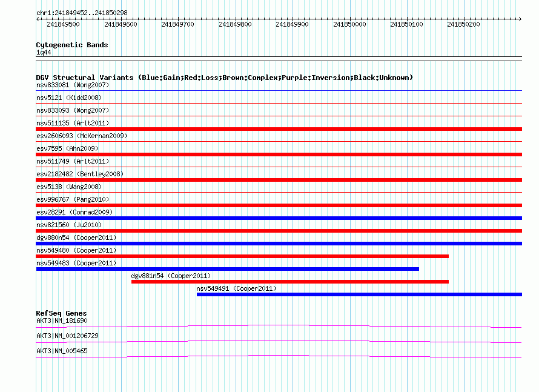Click the blue gain bar under nsv549483

click(x=228, y=269)
